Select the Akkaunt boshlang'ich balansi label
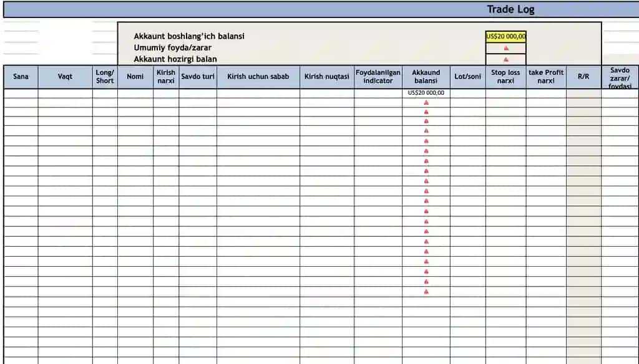The height and width of the screenshot is (364, 639). pos(189,36)
